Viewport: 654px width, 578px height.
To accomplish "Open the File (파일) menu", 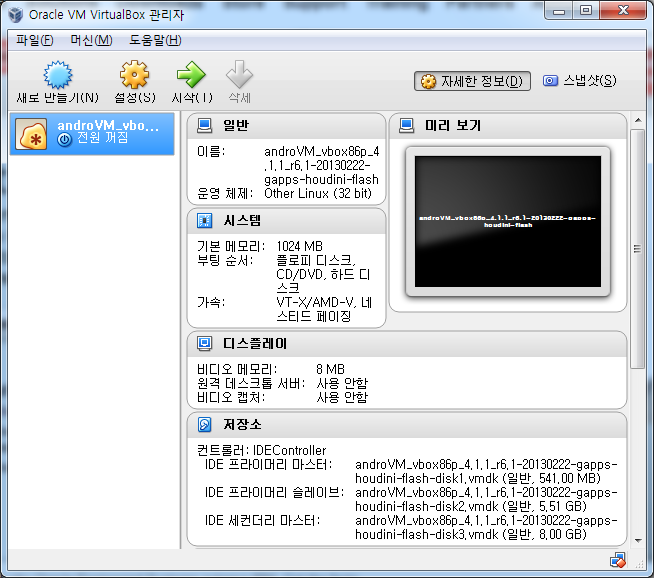I will point(35,40).
